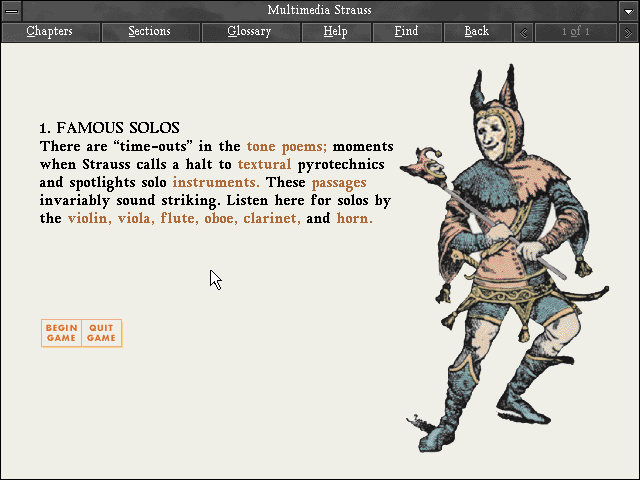Open the Sections menu
The width and height of the screenshot is (640, 480).
[x=149, y=32]
